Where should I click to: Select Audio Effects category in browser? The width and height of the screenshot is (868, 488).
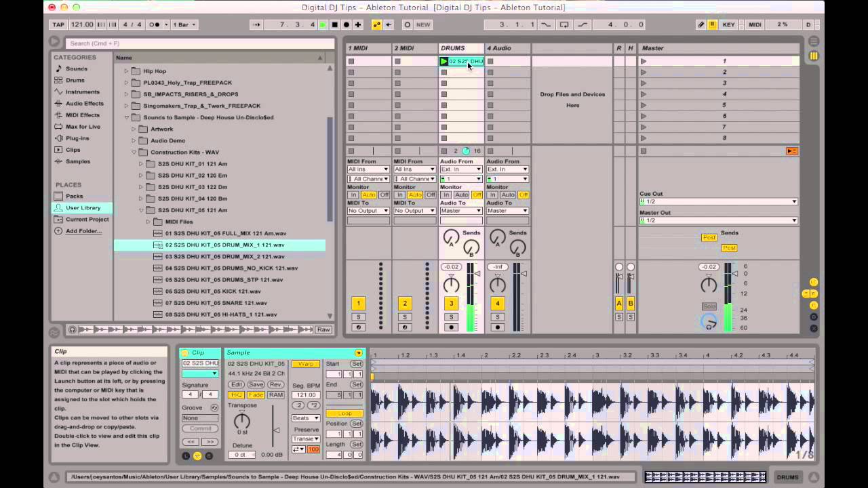(84, 103)
